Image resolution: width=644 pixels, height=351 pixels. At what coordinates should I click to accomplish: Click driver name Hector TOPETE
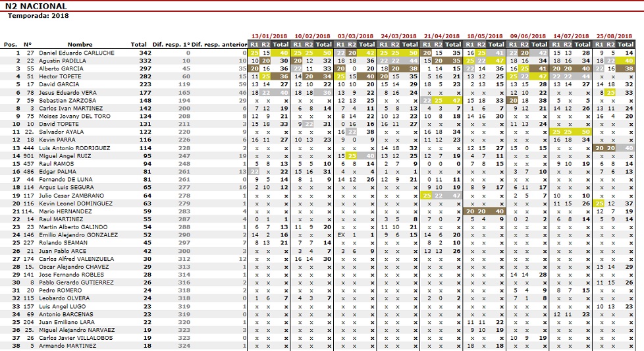[59, 76]
